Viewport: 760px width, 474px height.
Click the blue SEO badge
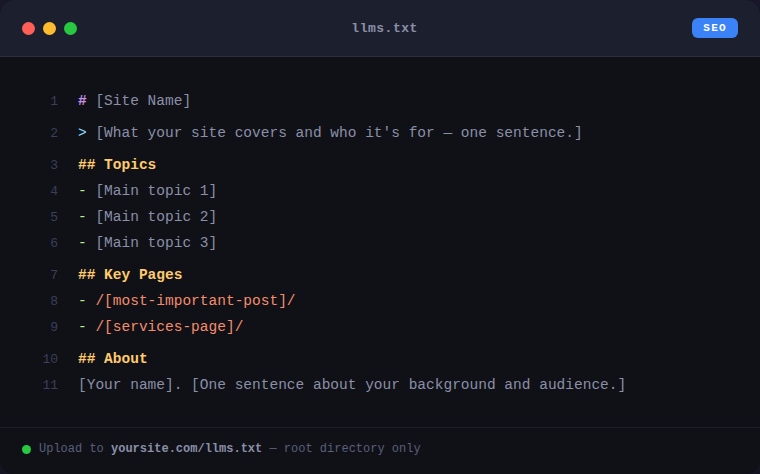pyautogui.click(x=714, y=28)
